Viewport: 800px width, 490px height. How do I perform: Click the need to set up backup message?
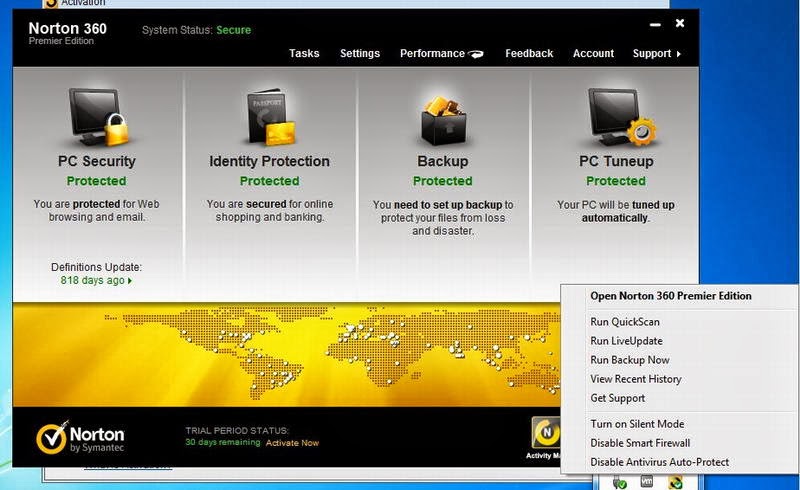point(443,218)
